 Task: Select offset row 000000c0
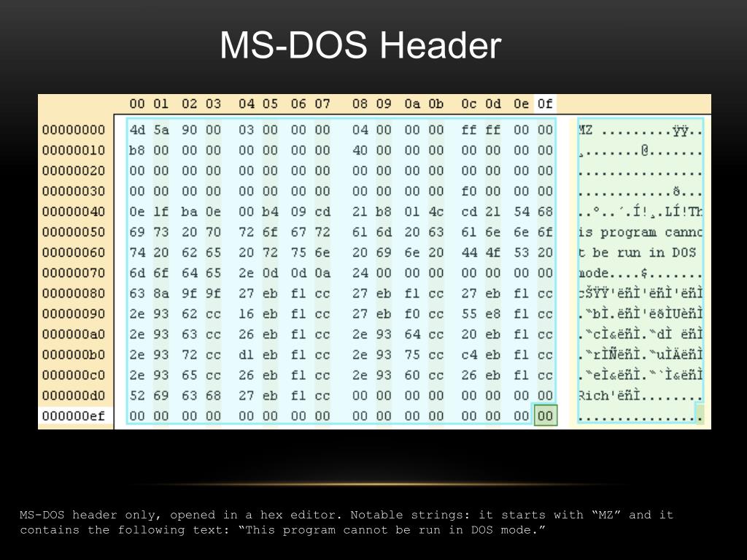[74, 376]
